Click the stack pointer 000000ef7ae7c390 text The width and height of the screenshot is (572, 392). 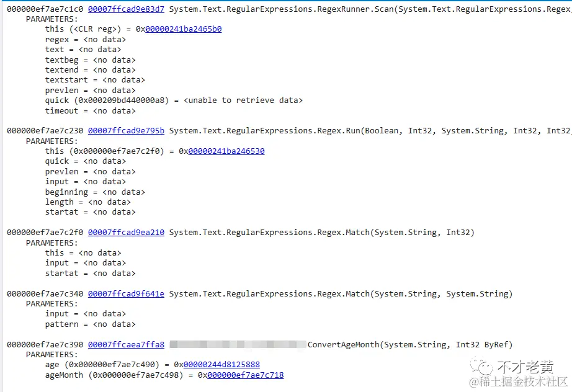click(45, 345)
